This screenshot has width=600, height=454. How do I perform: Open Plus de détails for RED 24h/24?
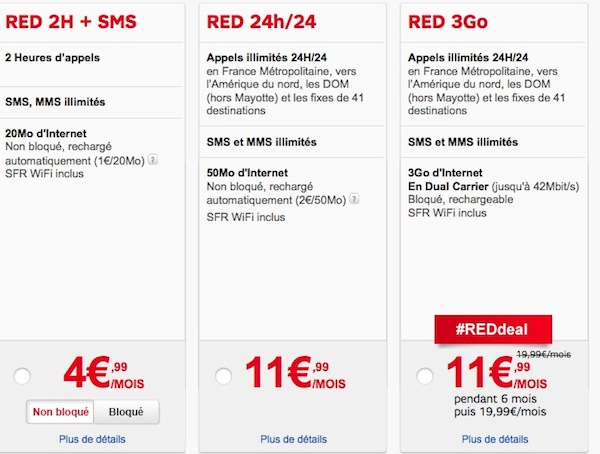coord(293,439)
